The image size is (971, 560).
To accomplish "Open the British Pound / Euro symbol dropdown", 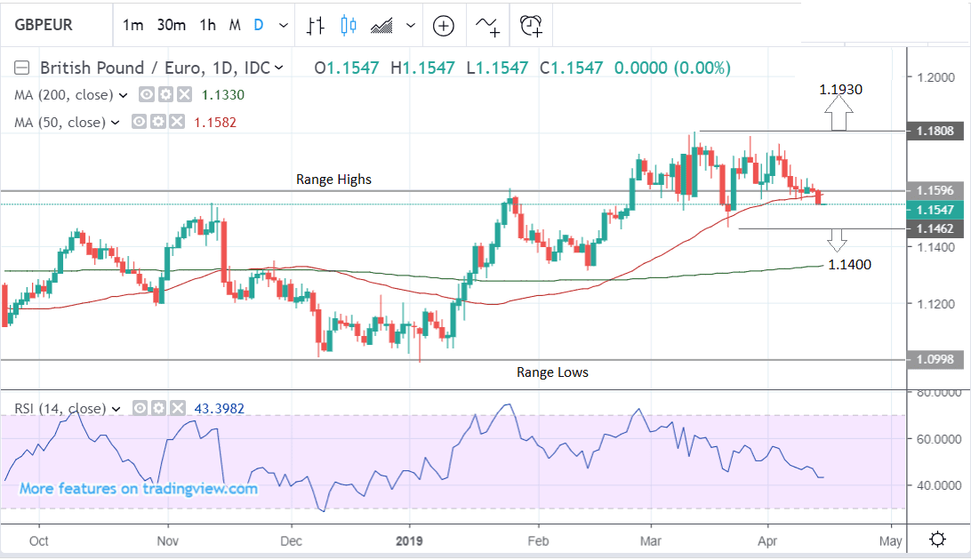I will 278,68.
